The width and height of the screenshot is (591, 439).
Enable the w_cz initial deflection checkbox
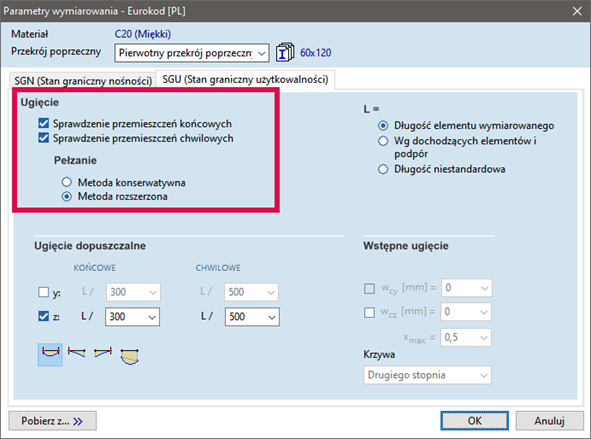tap(369, 312)
